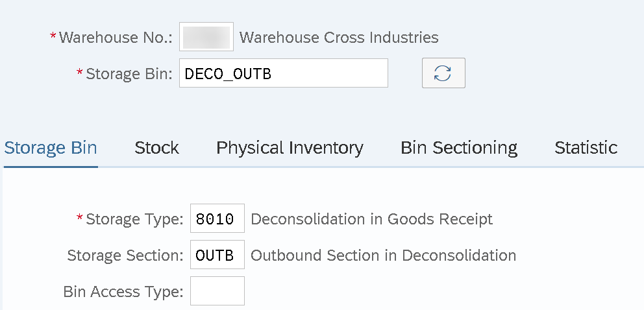644x310 pixels.
Task: Select the Statistic tab
Action: pyautogui.click(x=586, y=148)
